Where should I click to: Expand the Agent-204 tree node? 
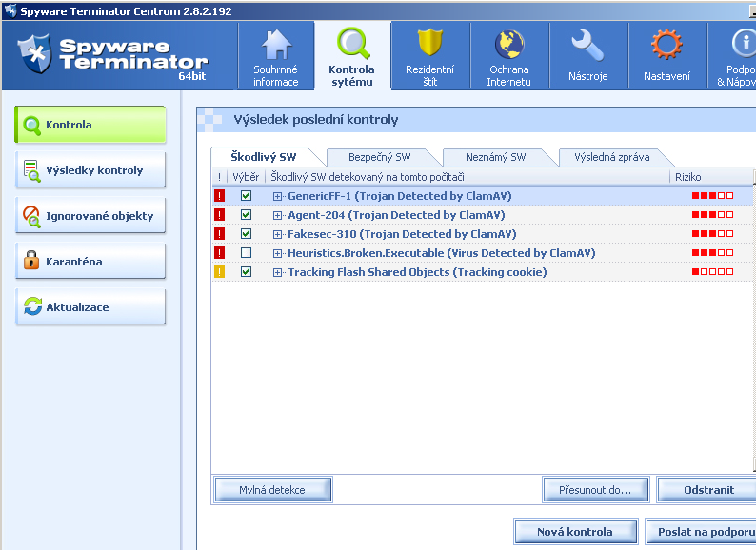pyautogui.click(x=277, y=215)
